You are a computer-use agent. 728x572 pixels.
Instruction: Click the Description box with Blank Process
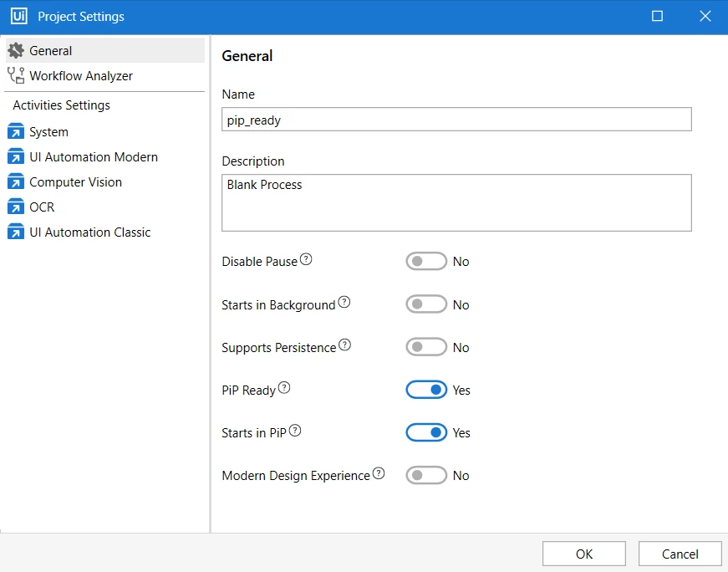click(x=456, y=202)
